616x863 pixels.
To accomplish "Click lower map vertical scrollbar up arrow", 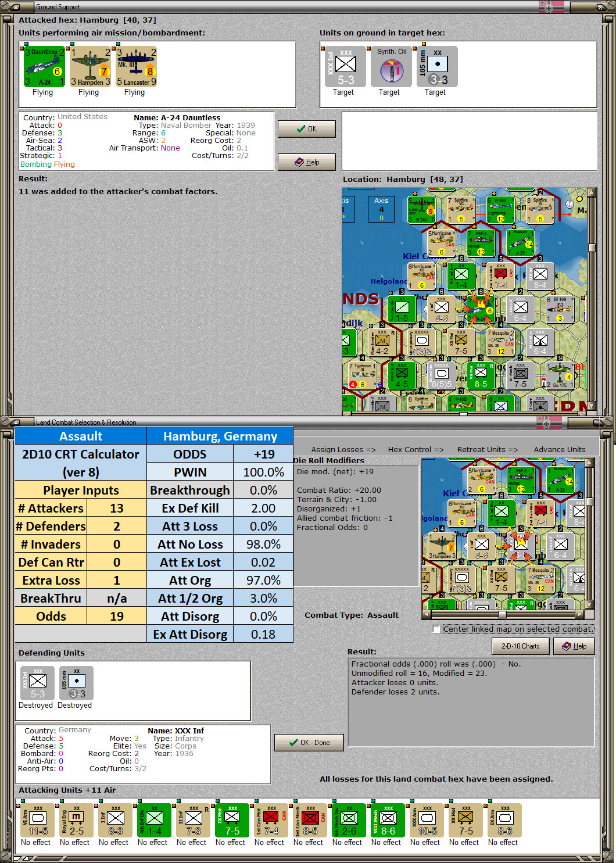I will [x=590, y=463].
